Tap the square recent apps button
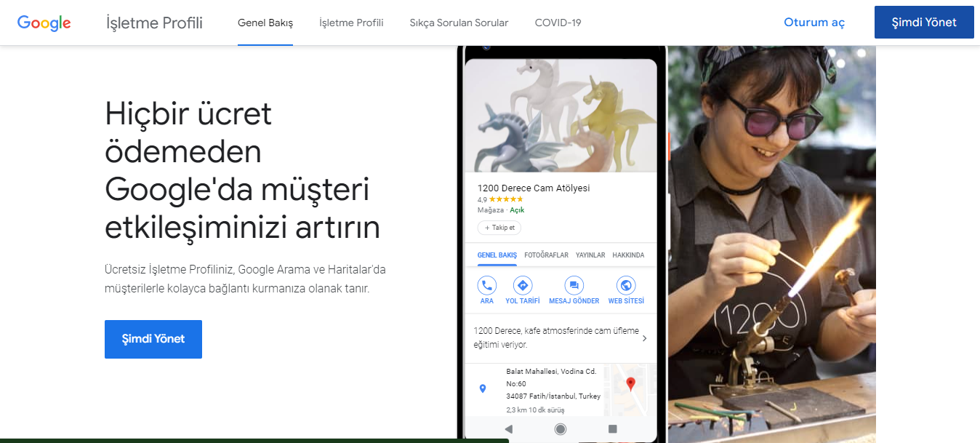980x443 pixels. coord(613,429)
